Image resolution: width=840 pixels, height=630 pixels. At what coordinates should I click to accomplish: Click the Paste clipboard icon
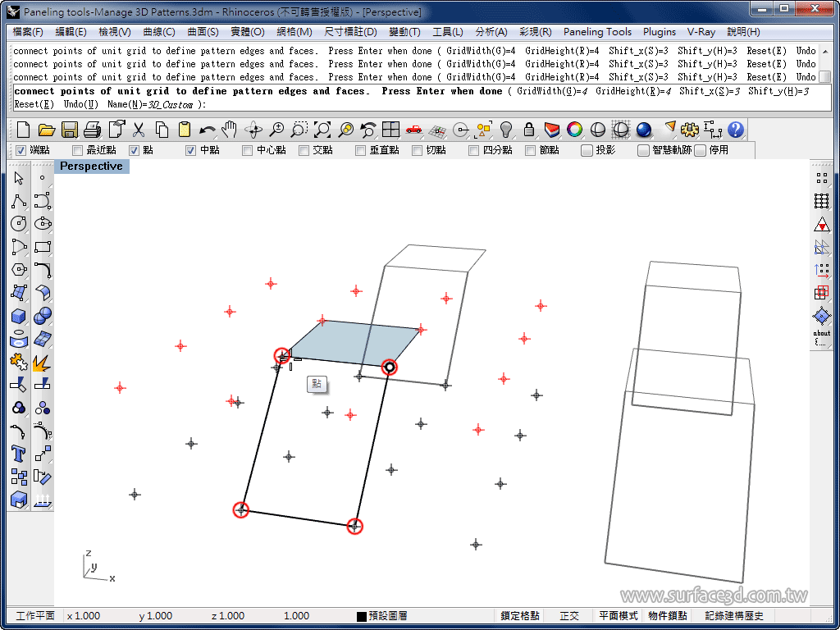point(185,130)
